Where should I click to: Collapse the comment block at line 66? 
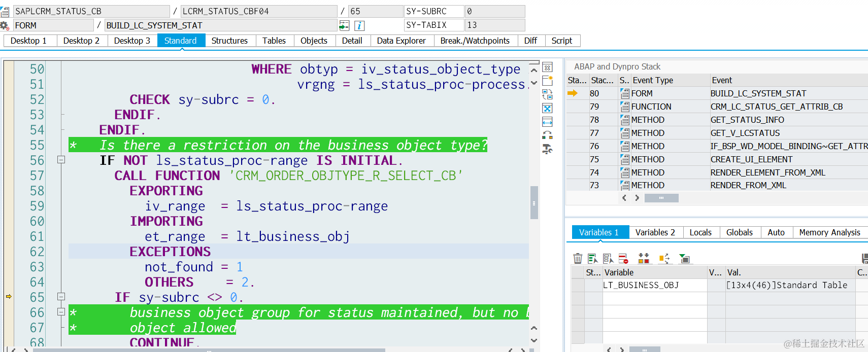(61, 312)
